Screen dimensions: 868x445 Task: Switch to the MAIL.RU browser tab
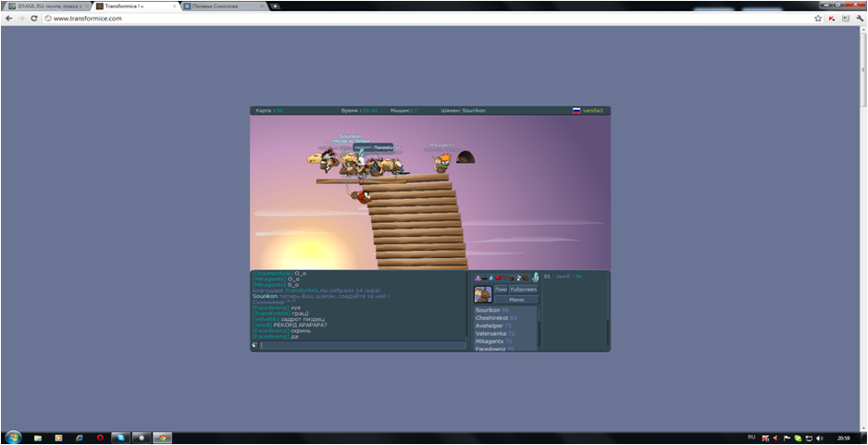46,6
